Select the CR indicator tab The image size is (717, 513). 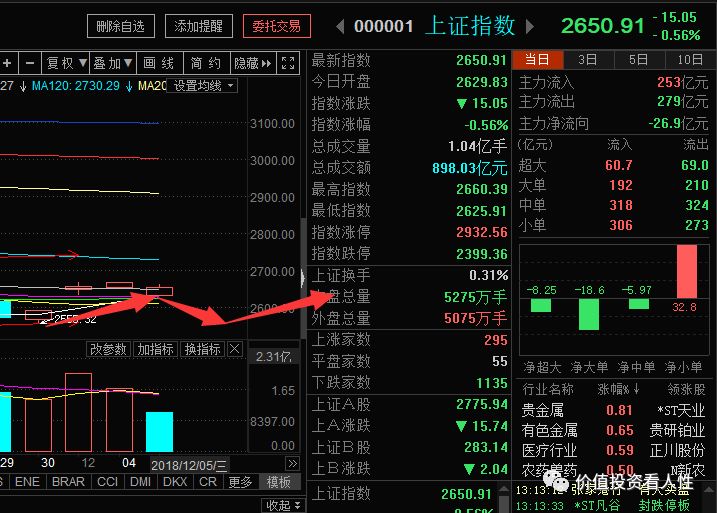(208, 481)
